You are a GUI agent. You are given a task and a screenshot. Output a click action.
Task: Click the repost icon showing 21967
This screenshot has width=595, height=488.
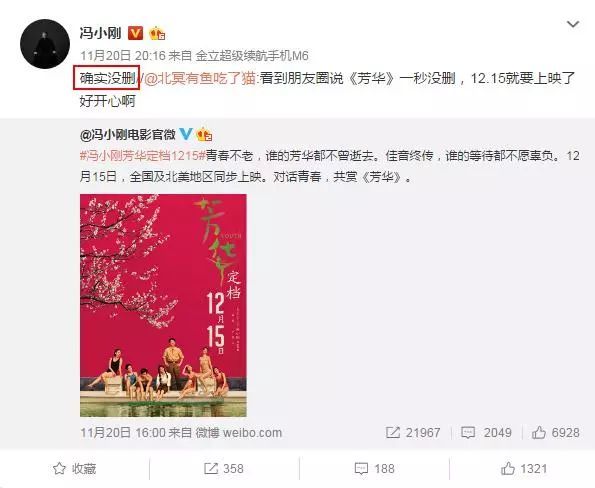[x=393, y=433]
